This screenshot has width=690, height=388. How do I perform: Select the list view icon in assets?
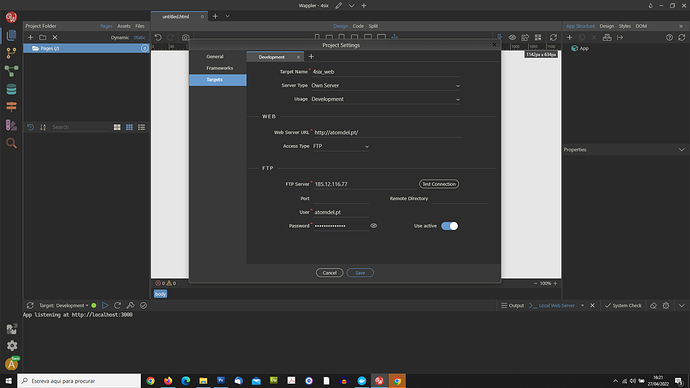[142, 127]
